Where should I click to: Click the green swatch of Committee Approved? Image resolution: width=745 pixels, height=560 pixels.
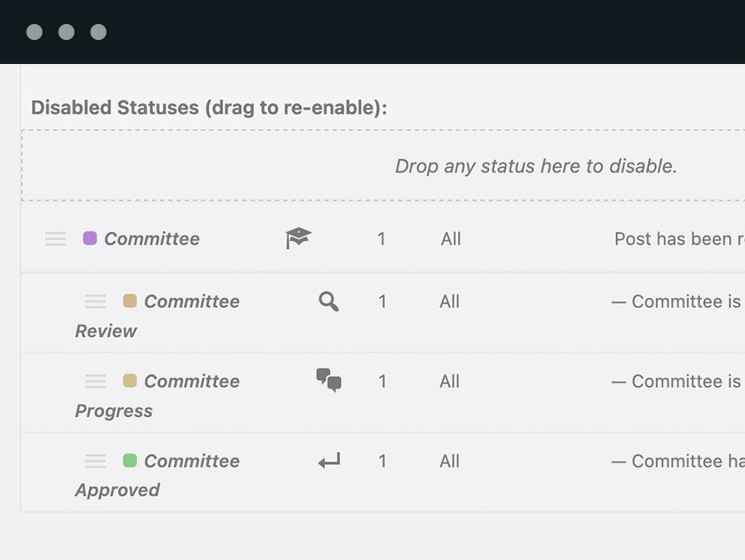(130, 461)
